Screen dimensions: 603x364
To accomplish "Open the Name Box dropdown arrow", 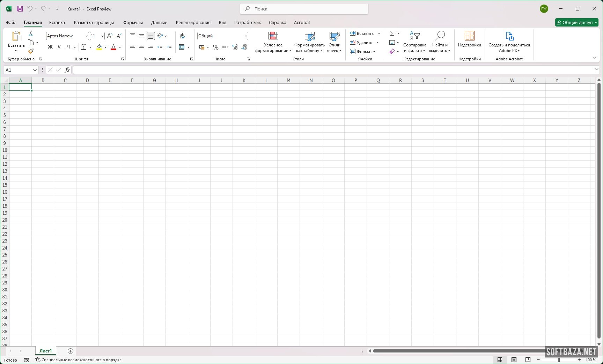I will pyautogui.click(x=35, y=70).
